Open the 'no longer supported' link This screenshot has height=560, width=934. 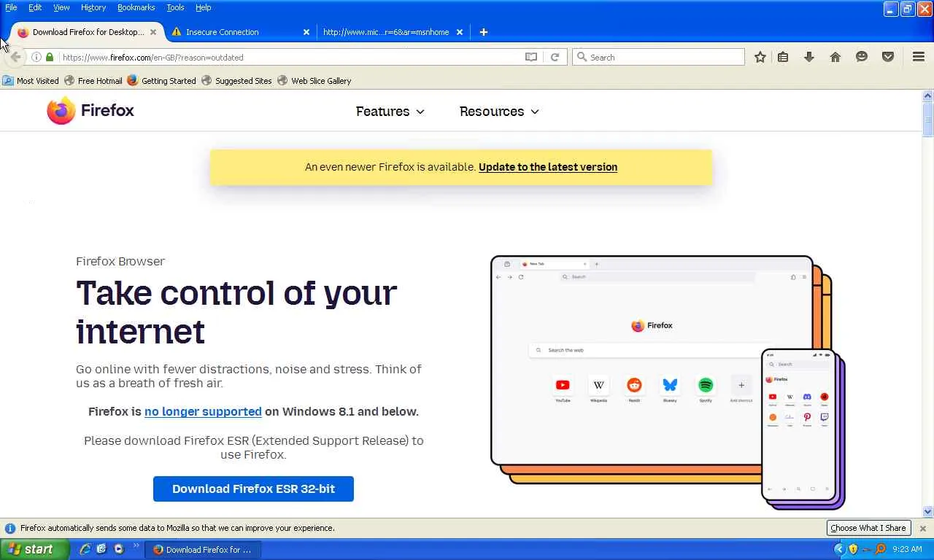[203, 411]
